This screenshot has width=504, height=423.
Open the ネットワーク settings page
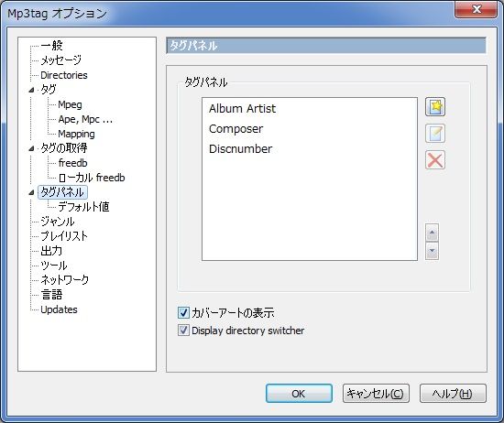pyautogui.click(x=65, y=280)
